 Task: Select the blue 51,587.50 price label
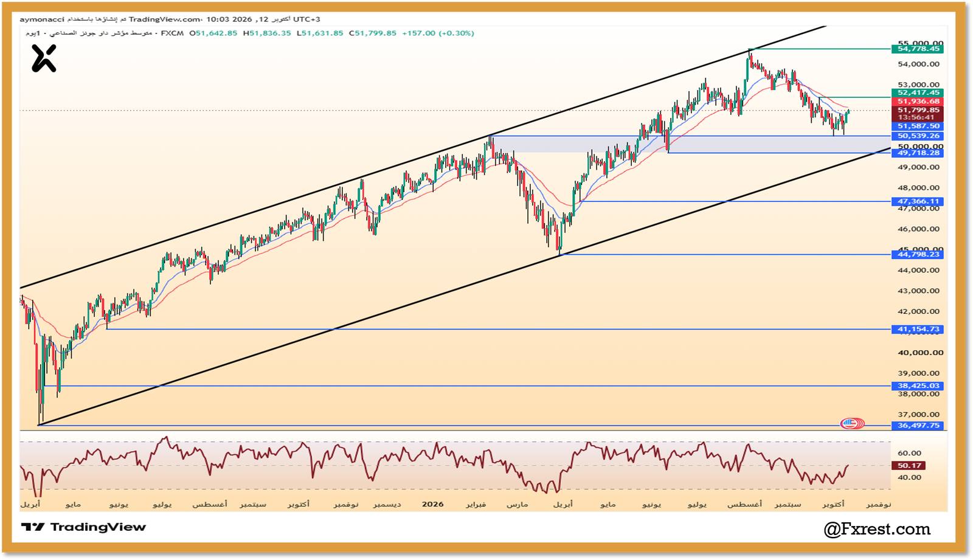tap(918, 126)
